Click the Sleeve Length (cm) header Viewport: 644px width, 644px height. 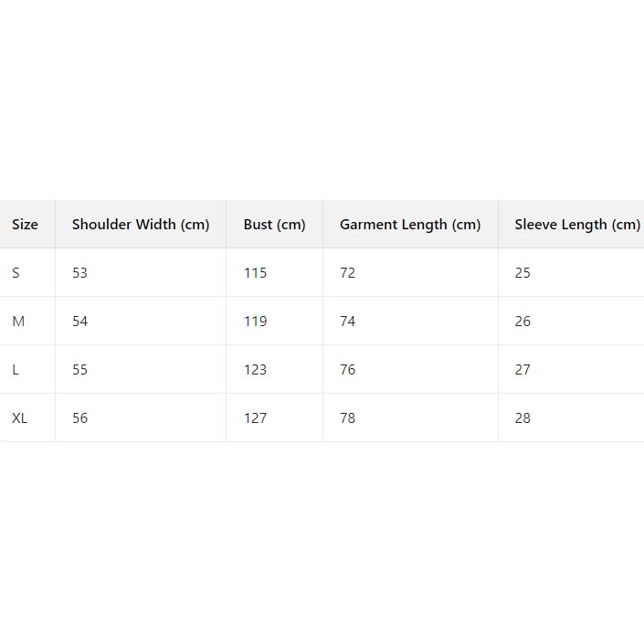pos(576,225)
